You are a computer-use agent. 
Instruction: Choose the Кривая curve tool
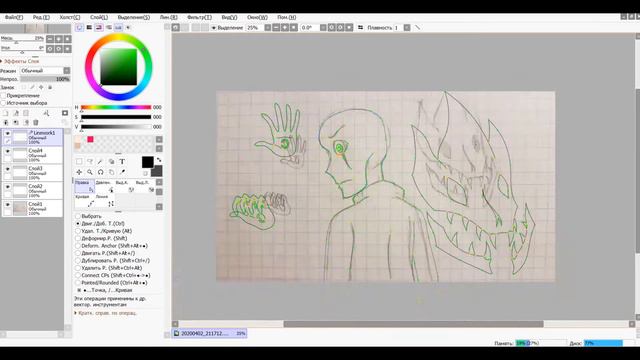coord(84,200)
